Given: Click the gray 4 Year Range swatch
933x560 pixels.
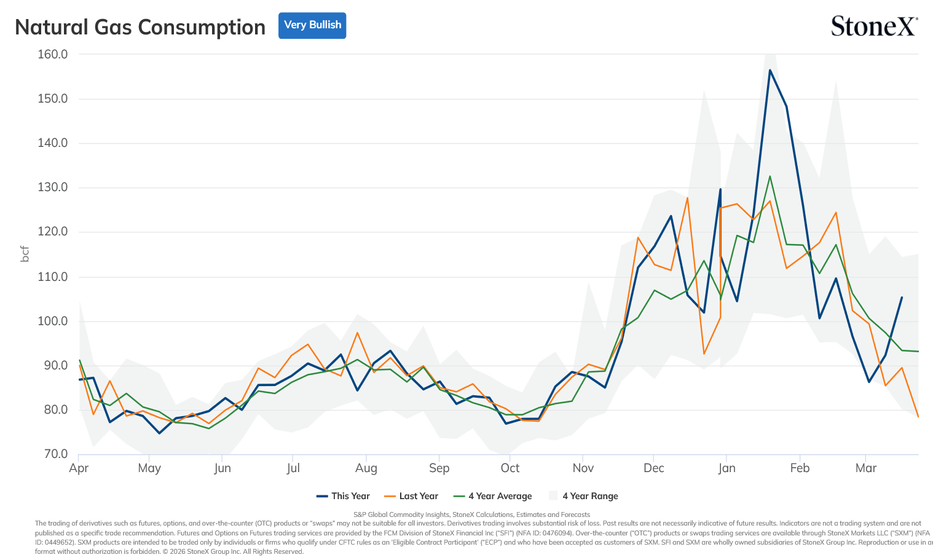Looking at the screenshot, I should [553, 496].
